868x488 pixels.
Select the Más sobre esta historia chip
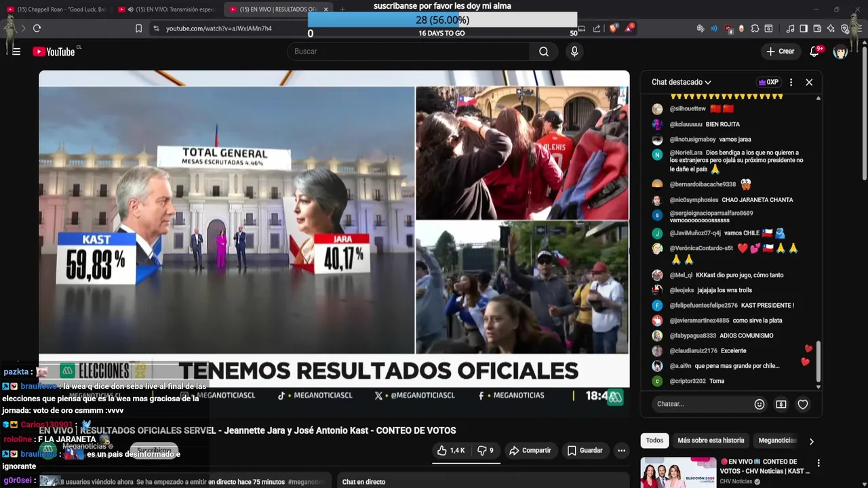[x=711, y=441]
